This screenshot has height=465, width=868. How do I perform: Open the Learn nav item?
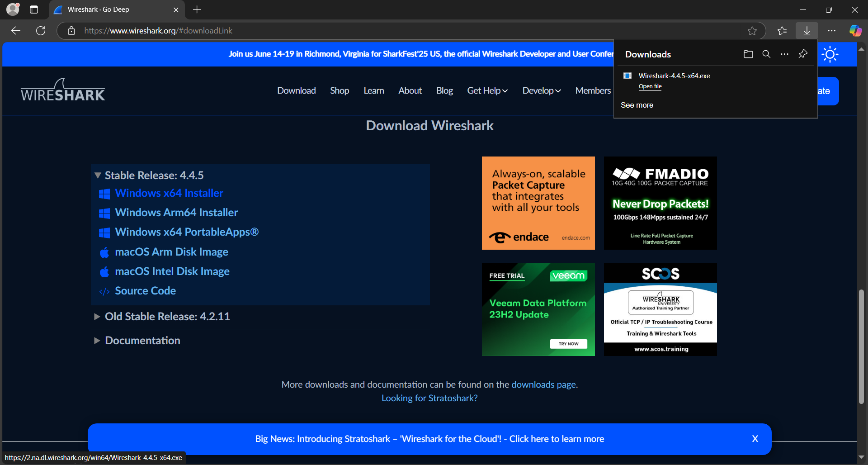pos(374,90)
